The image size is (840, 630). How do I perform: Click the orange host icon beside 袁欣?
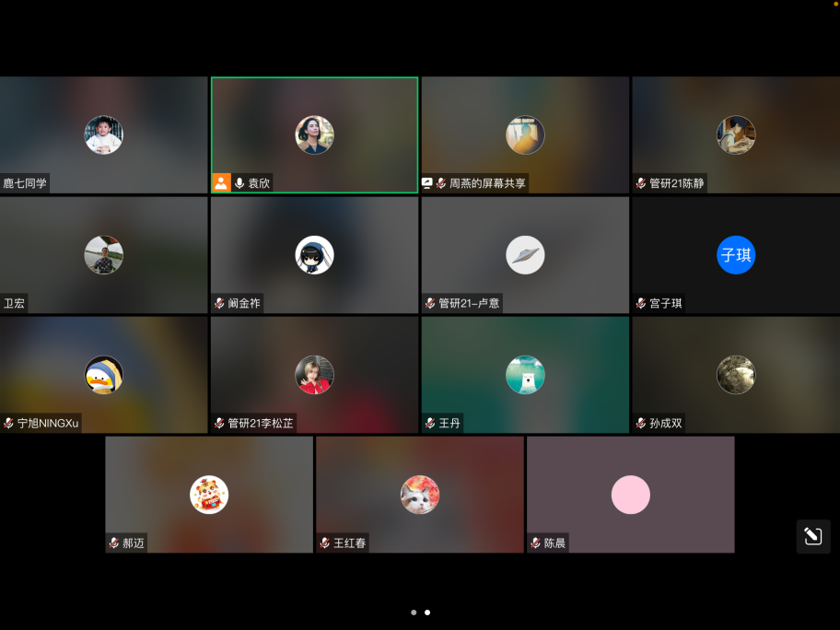[x=221, y=183]
